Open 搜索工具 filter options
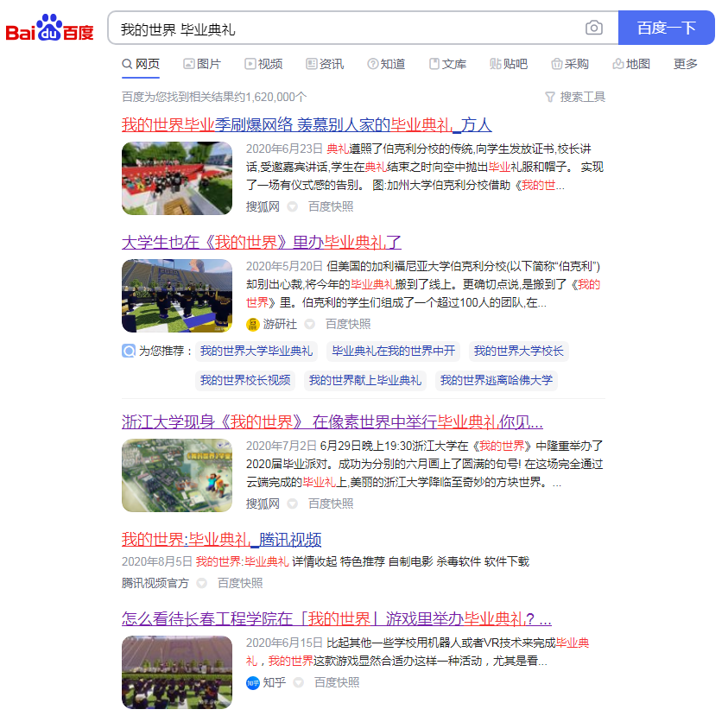The height and width of the screenshot is (722, 728). coord(575,97)
